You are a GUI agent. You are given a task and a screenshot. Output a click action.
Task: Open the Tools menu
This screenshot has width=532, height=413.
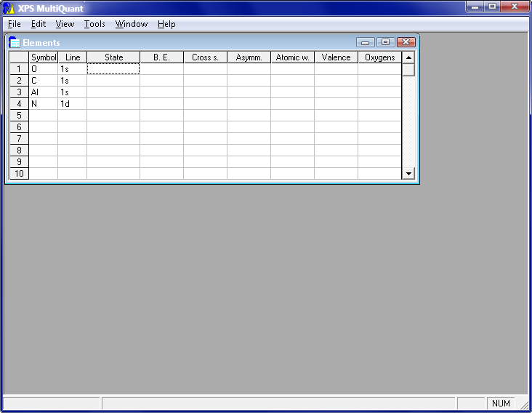click(94, 24)
